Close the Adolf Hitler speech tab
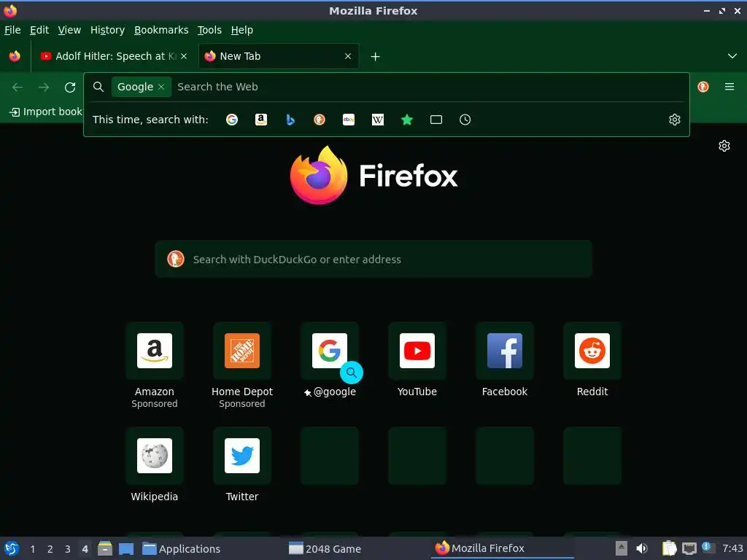 (x=184, y=56)
